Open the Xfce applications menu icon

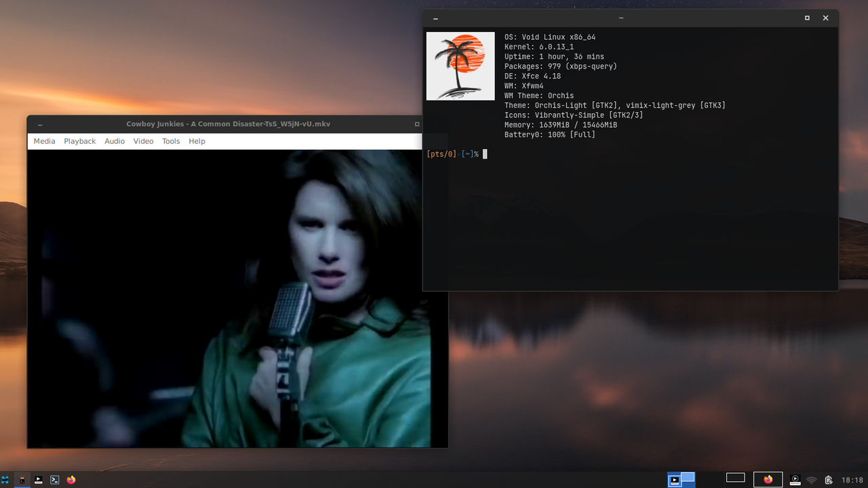[5, 480]
